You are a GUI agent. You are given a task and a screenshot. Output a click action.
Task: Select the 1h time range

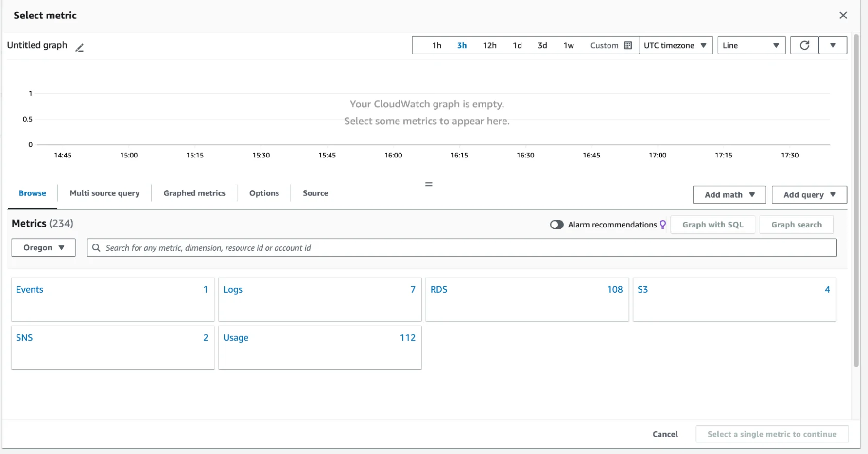click(436, 45)
